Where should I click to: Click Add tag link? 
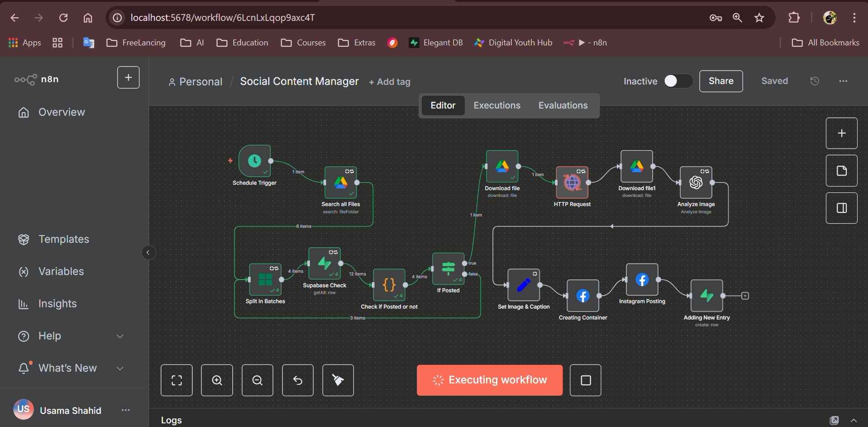click(389, 82)
